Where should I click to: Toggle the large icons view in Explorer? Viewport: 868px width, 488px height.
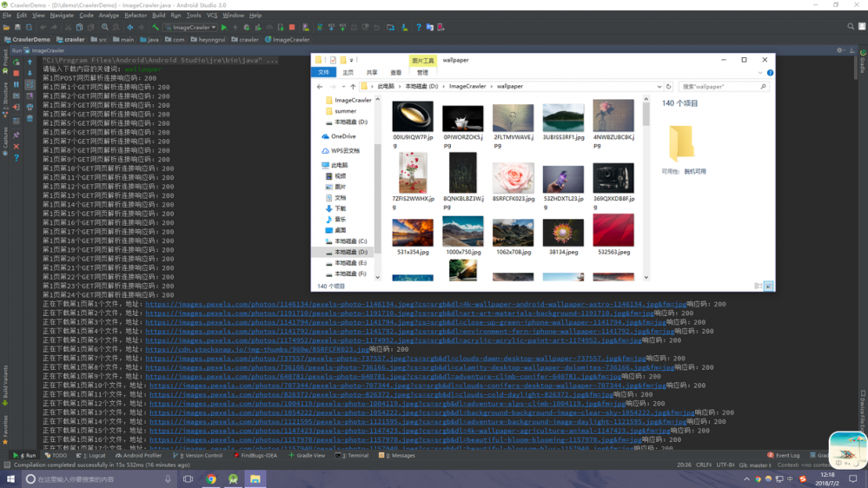coord(768,286)
